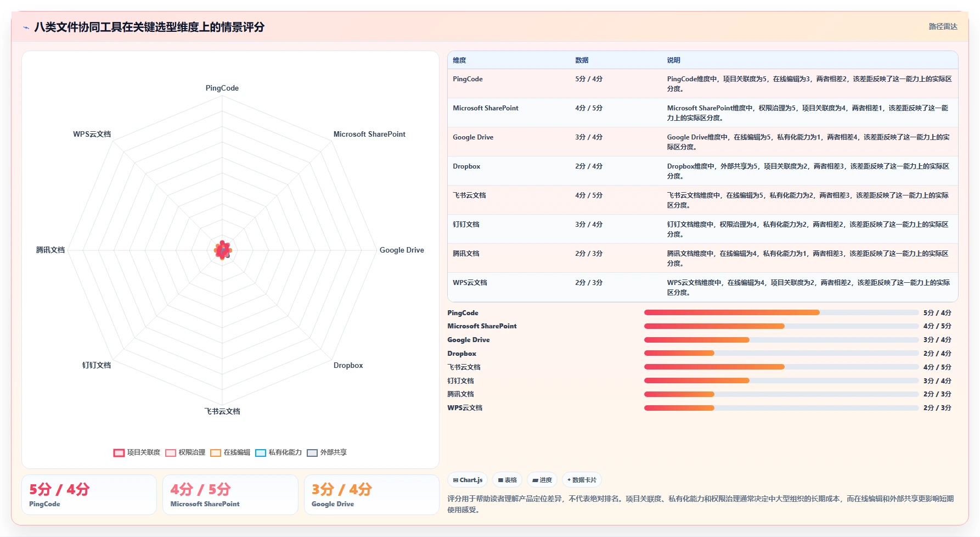Click the 飞书云文档 label in the progress list
This screenshot has width=980, height=537.
click(x=464, y=367)
